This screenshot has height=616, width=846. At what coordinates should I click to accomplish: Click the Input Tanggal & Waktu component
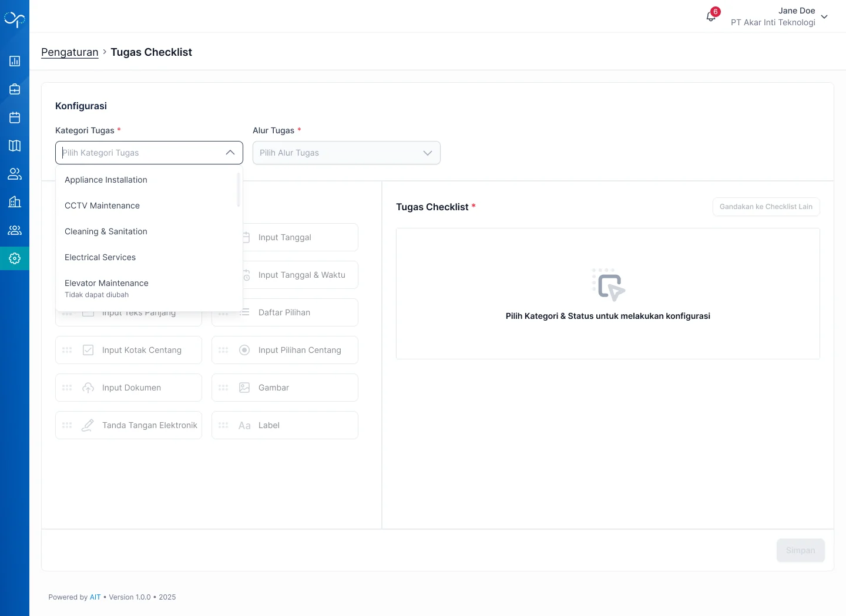(300, 275)
